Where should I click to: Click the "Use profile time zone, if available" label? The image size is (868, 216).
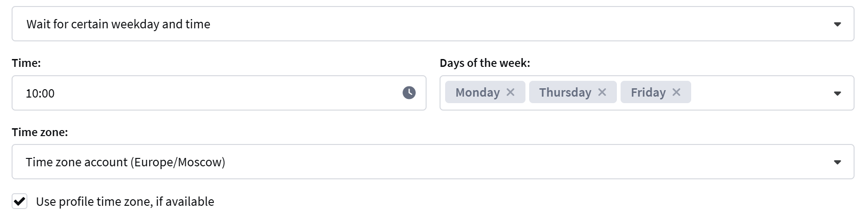click(125, 202)
